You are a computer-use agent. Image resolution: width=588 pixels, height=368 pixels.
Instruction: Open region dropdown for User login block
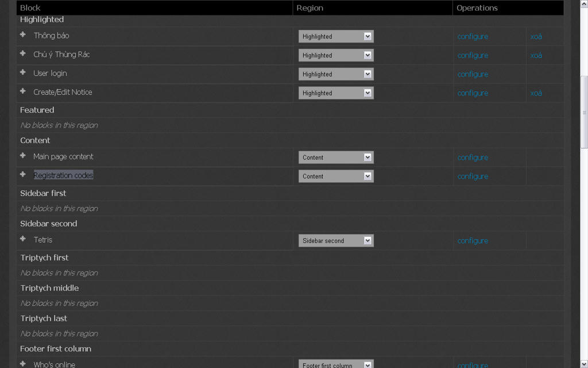[336, 74]
